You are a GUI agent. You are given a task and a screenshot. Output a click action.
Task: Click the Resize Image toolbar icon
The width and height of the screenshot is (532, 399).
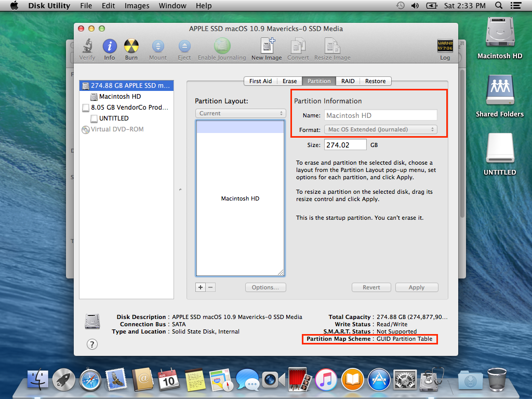(x=332, y=46)
